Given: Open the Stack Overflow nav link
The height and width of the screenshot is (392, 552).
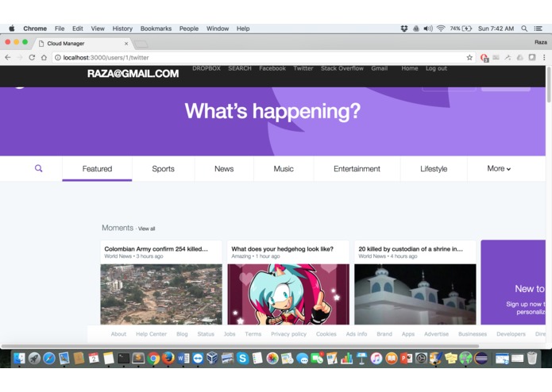Looking at the screenshot, I should click(x=342, y=68).
